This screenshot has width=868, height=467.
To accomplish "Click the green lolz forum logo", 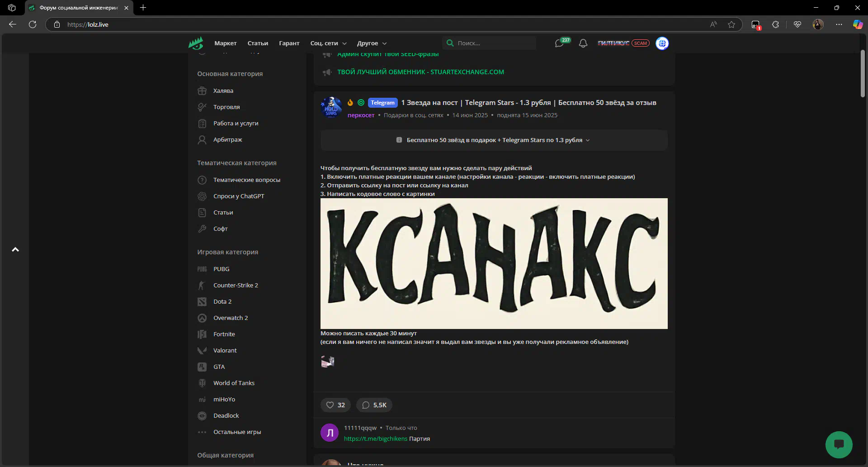I will click(x=196, y=43).
